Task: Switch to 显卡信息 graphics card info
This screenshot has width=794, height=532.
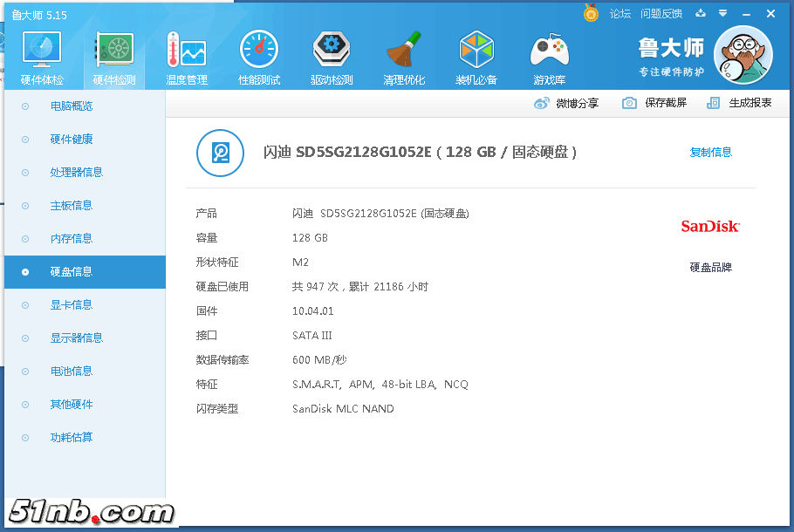Action: click(72, 305)
